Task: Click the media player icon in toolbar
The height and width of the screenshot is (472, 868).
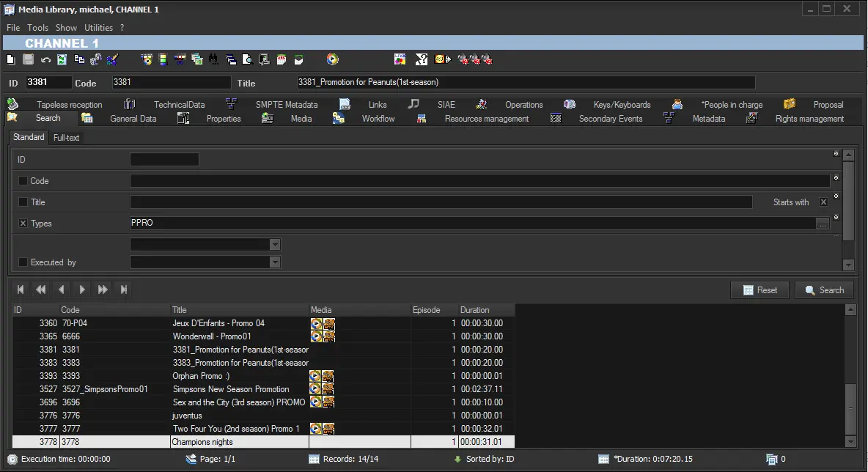Action: [x=333, y=59]
